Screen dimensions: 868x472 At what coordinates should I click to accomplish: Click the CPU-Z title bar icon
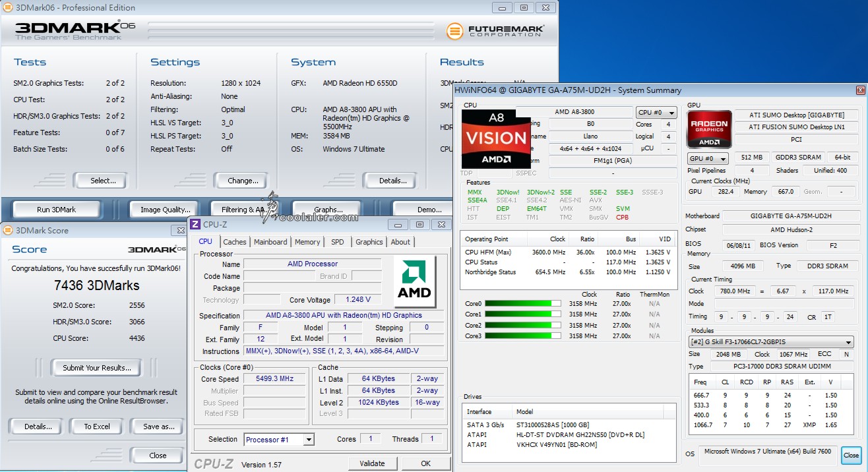coord(196,224)
